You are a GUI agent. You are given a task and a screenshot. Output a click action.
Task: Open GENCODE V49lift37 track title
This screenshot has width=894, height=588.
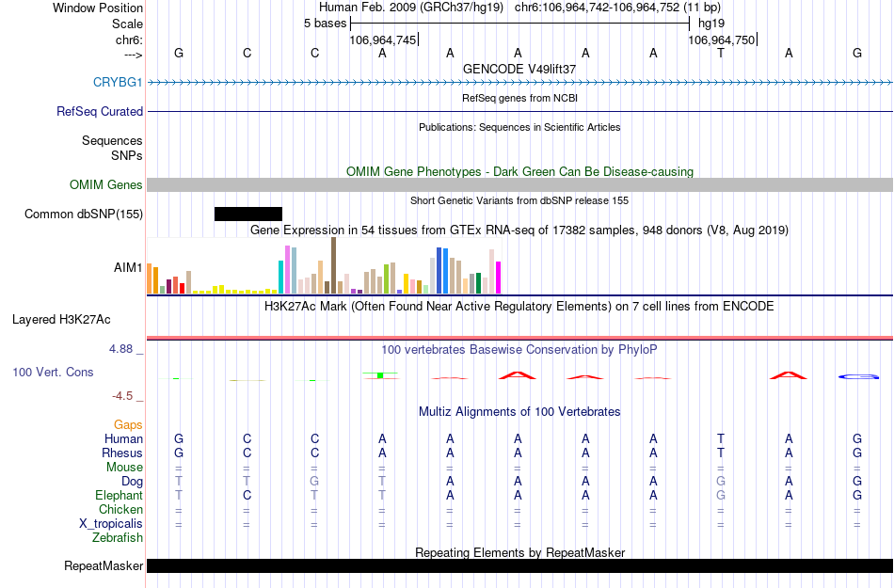click(519, 69)
